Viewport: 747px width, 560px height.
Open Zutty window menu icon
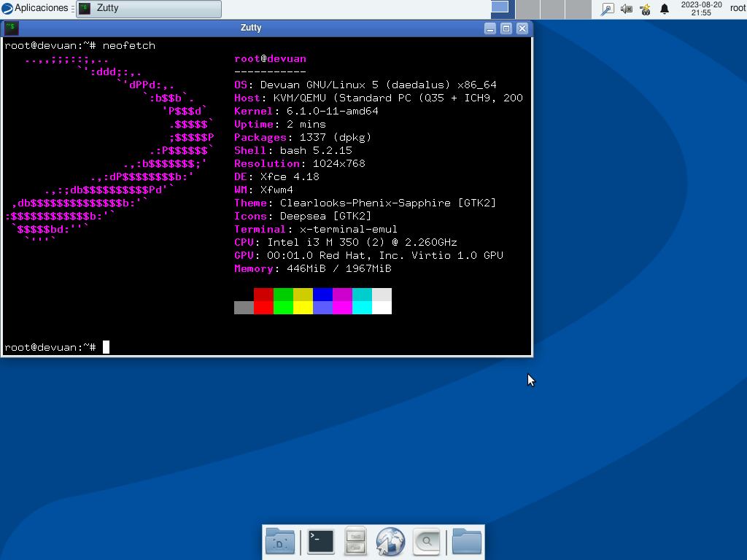[12, 28]
